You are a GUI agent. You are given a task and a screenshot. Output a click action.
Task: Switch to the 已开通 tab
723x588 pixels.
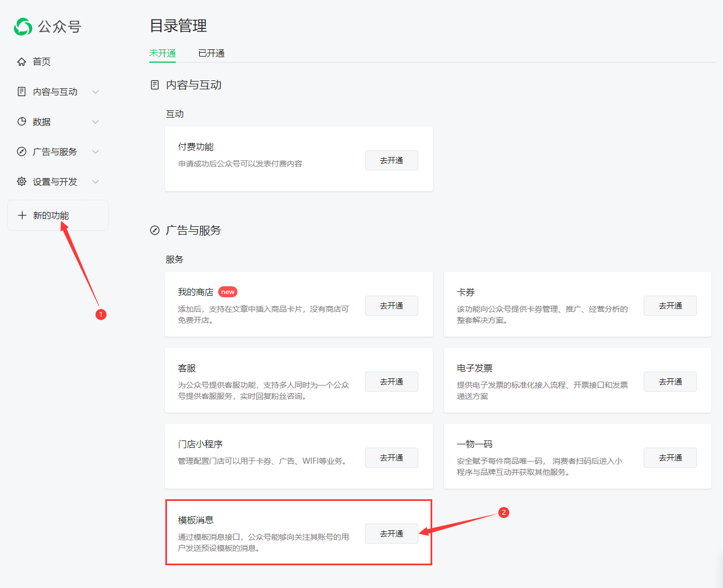pos(211,53)
